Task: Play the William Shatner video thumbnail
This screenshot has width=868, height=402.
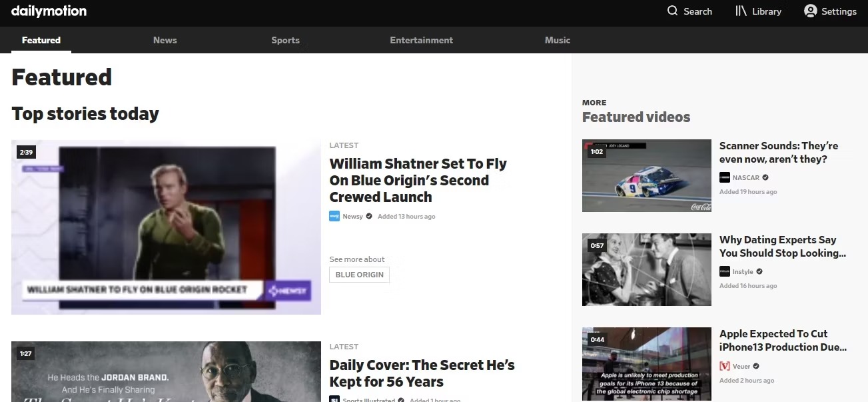Action: [x=166, y=227]
